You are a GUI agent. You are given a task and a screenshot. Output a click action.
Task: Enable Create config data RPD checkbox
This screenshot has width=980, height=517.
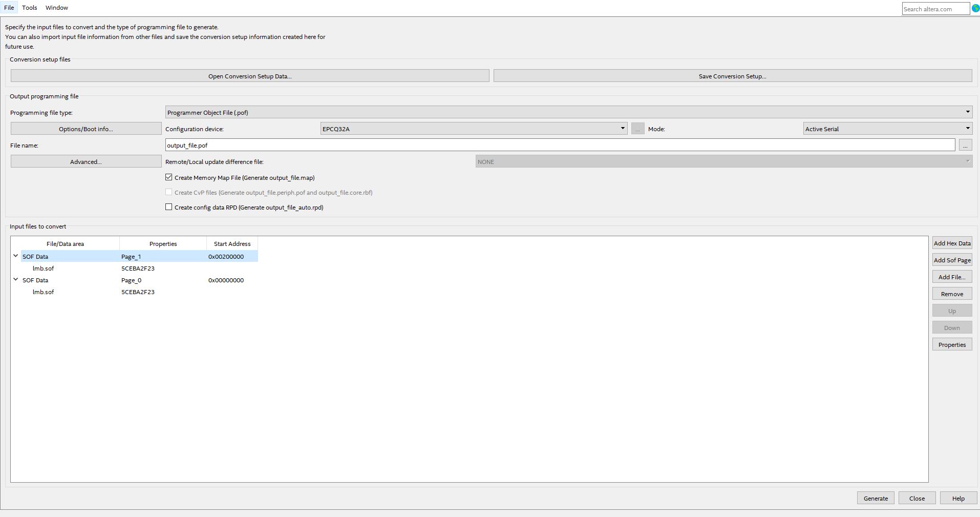tap(168, 207)
